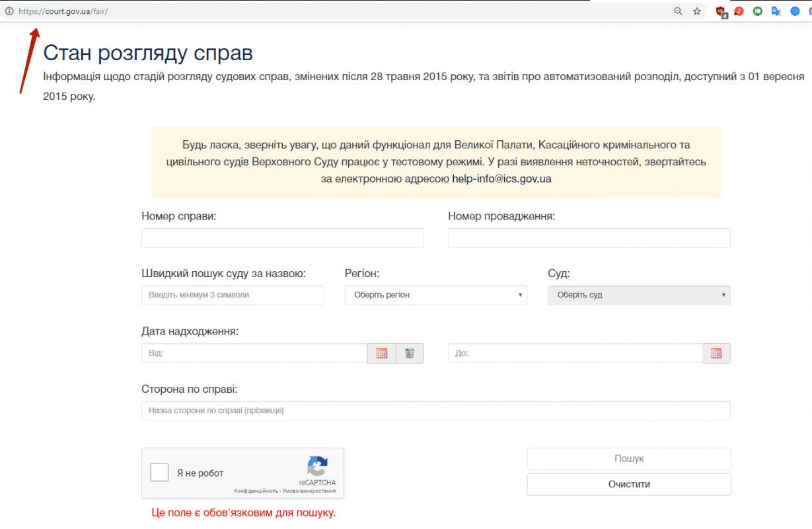Expand the 'Оберіть суд' dropdown
Screen dimensions: 812x529
639,295
